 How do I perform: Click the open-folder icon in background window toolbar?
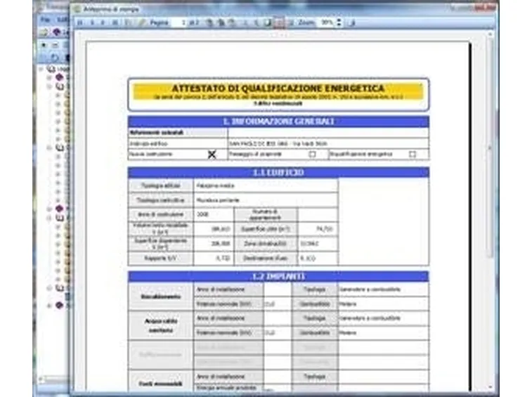click(44, 32)
